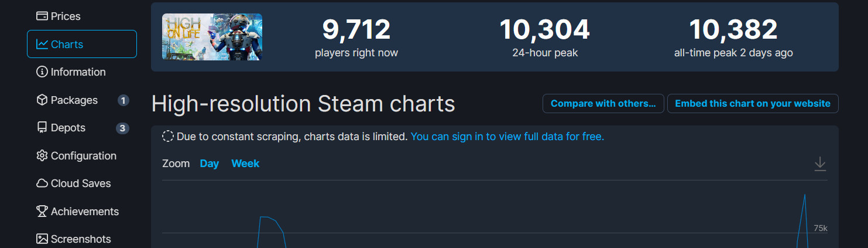Click the Configuration gear icon
This screenshot has height=248, width=868.
tap(42, 156)
